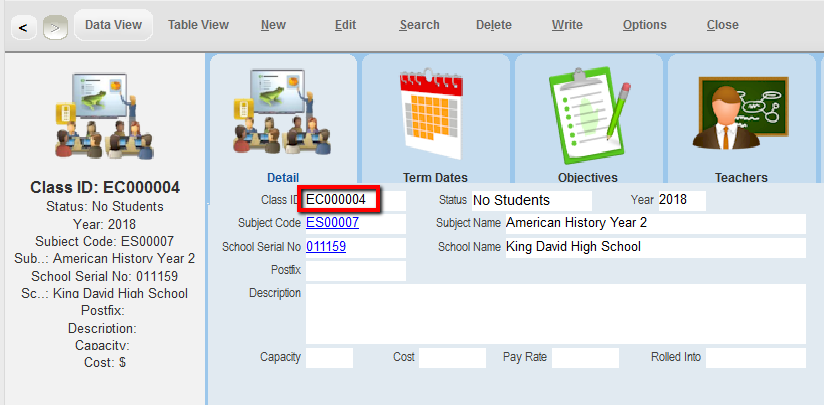Click the Description text area
The width and height of the screenshot is (824, 405).
(x=555, y=314)
